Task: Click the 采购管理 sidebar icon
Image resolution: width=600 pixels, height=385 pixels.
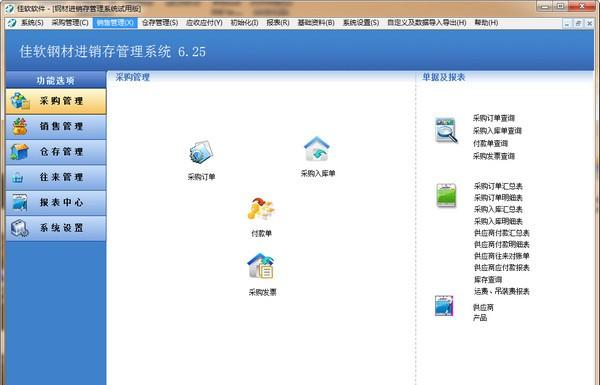Action: (20, 101)
